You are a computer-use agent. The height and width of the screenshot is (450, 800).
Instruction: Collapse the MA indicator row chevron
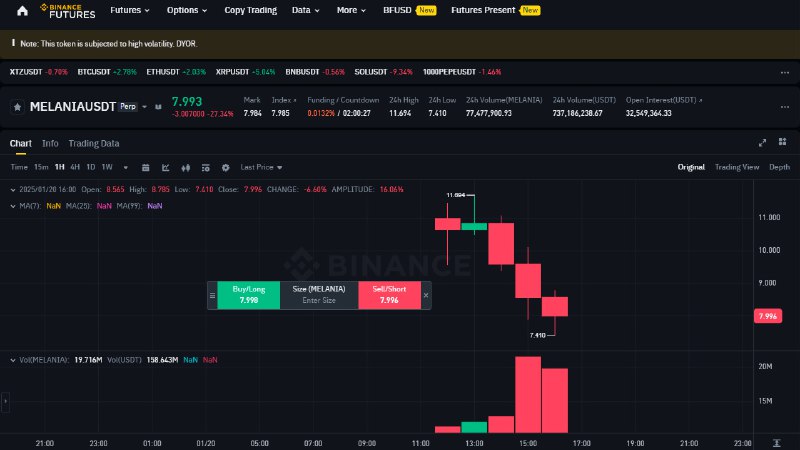coord(13,206)
